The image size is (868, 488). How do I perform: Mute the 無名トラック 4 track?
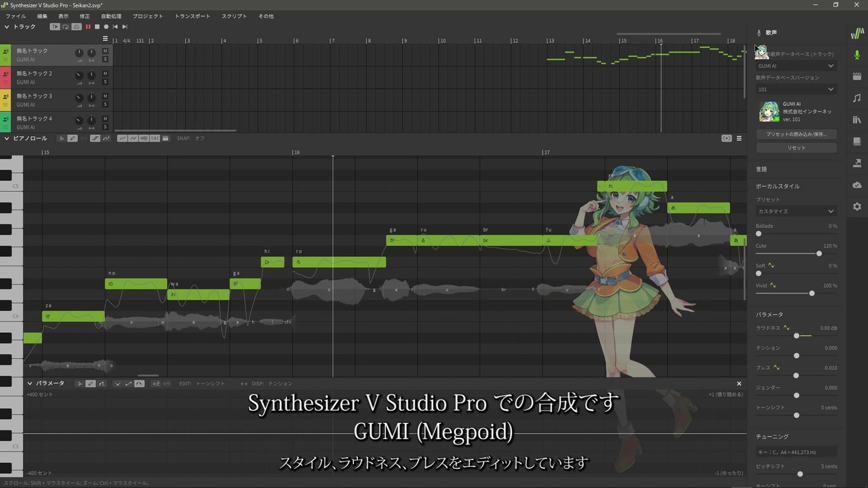pos(105,119)
